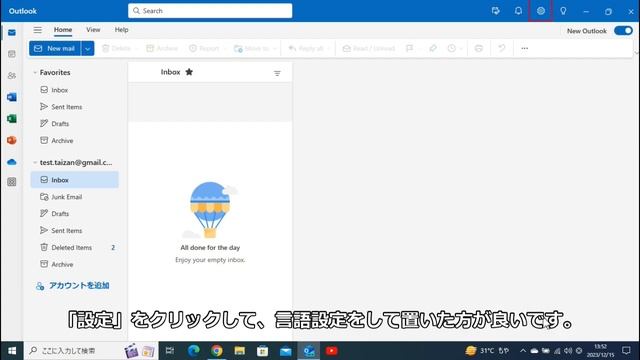Select Inbox under Favorites
Screen dimensions: 640x360
(75, 90)
